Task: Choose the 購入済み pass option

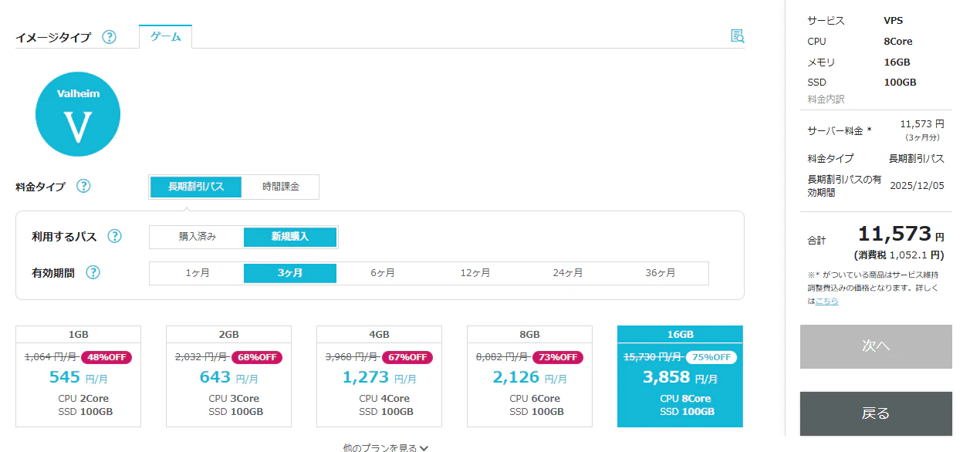Action: pyautogui.click(x=198, y=237)
